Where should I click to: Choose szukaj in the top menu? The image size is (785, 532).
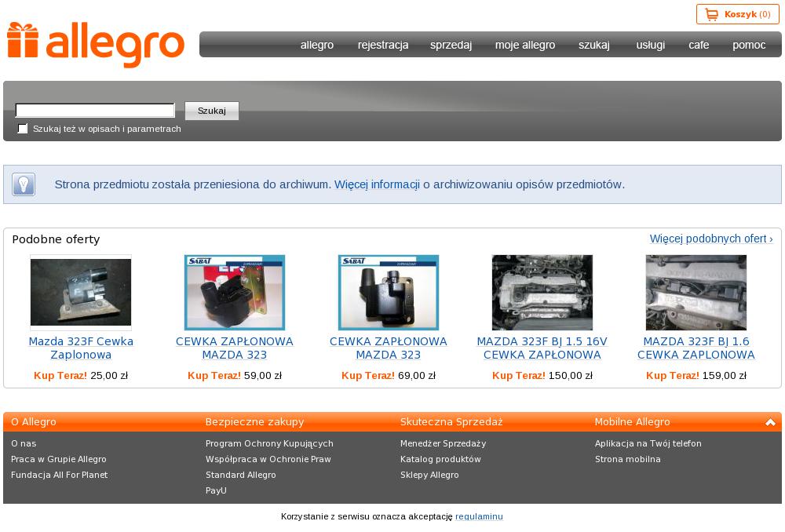tap(594, 45)
